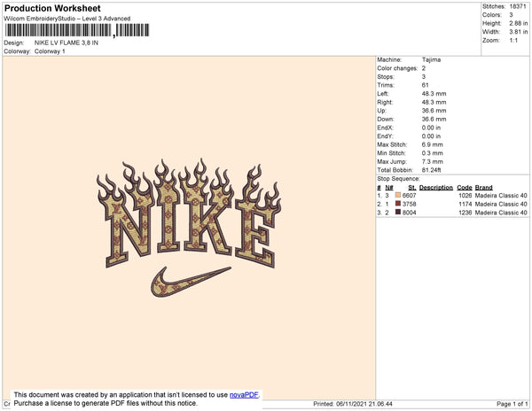Select the 3758 thread color swatch
Image resolution: width=532 pixels, height=411 pixels.
click(x=398, y=204)
